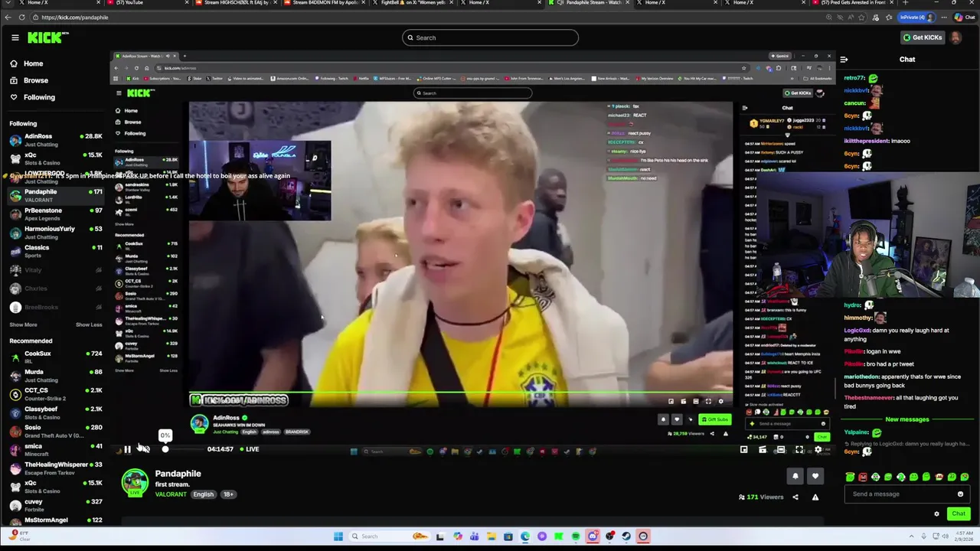This screenshot has height=551, width=980.
Task: Click Pandaphile channel avatar
Action: 135,483
